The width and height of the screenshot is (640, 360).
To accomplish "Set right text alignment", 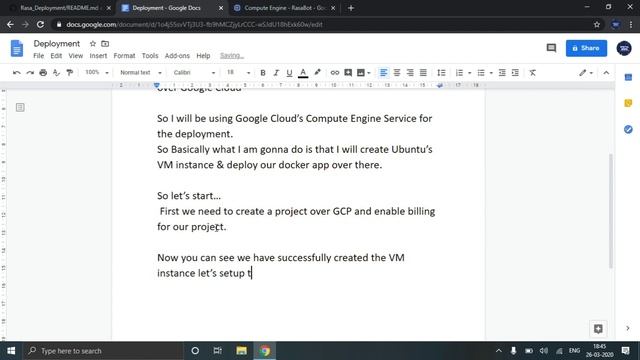I will tap(410, 73).
